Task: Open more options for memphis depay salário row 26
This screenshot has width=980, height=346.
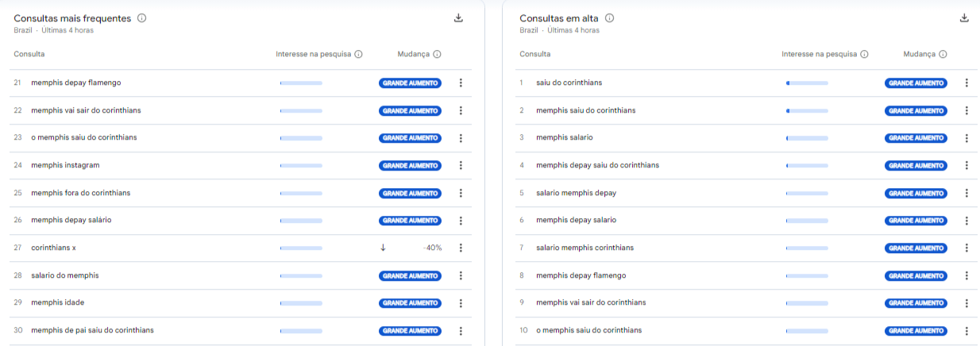Action: coord(461,221)
